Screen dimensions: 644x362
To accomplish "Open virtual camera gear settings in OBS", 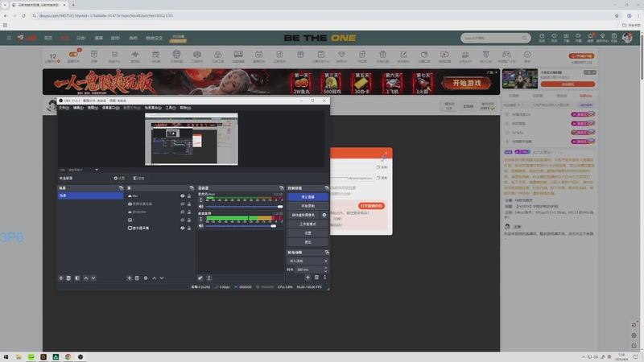I will (x=324, y=215).
